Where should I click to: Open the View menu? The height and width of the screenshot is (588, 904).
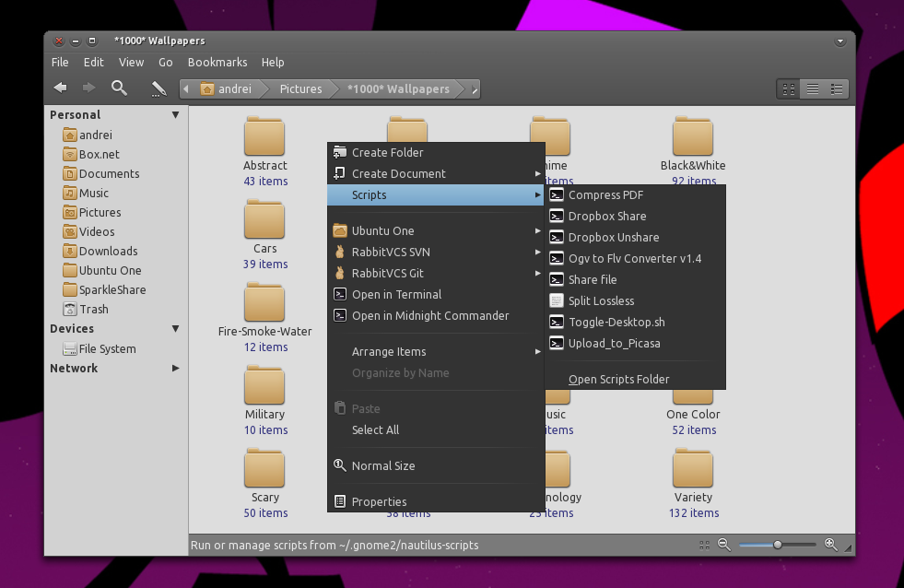[x=132, y=63]
